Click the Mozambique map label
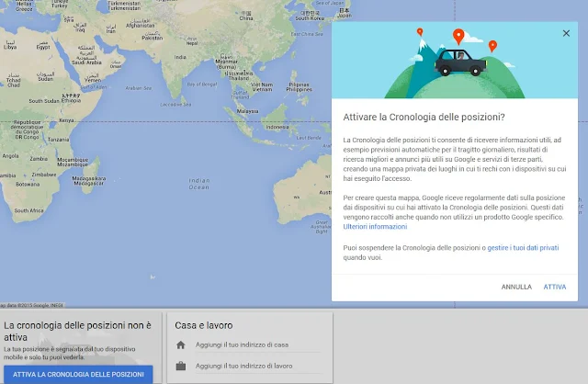Image resolution: width=588 pixels, height=384 pixels. click(73, 164)
